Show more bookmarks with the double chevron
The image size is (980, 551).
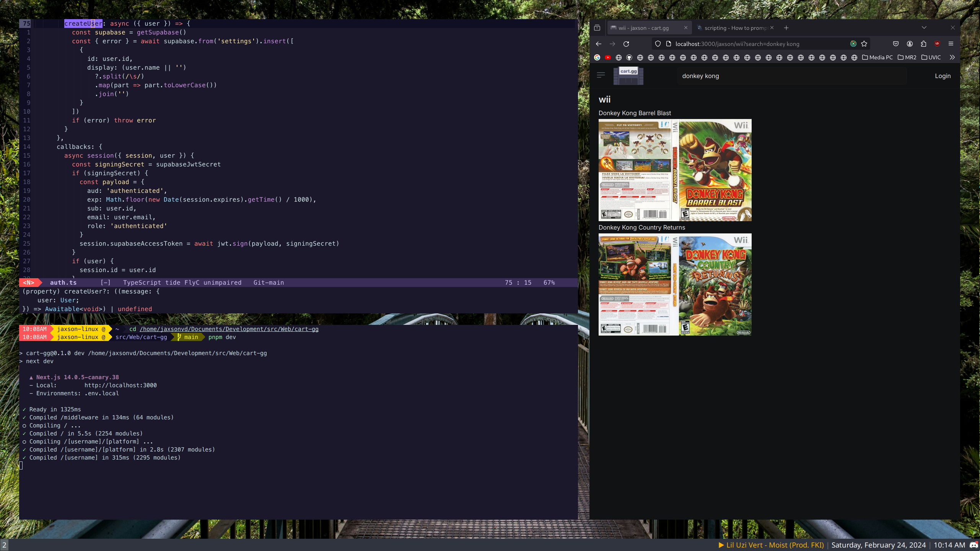[x=952, y=57]
